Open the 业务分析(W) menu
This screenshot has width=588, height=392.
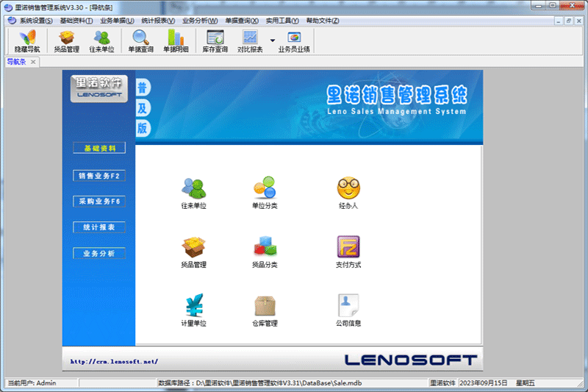pyautogui.click(x=200, y=21)
